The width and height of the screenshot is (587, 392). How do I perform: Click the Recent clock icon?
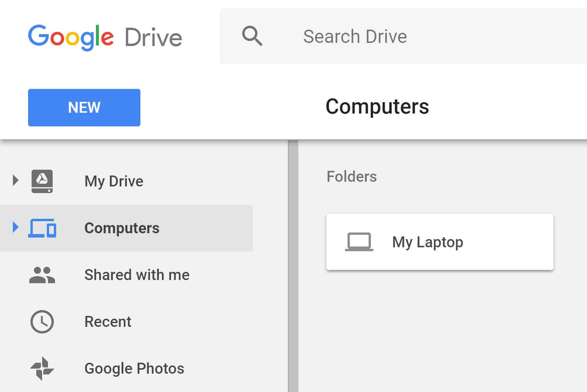pos(42,322)
